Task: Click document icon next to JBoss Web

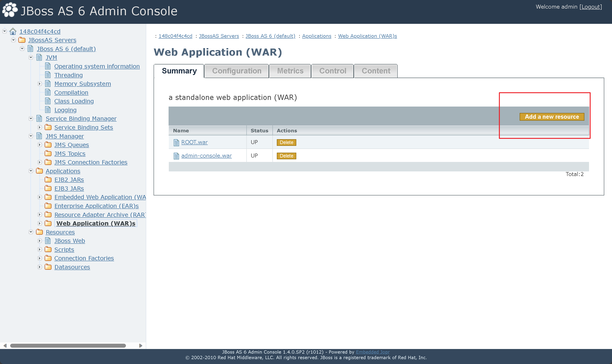Action: click(48, 241)
